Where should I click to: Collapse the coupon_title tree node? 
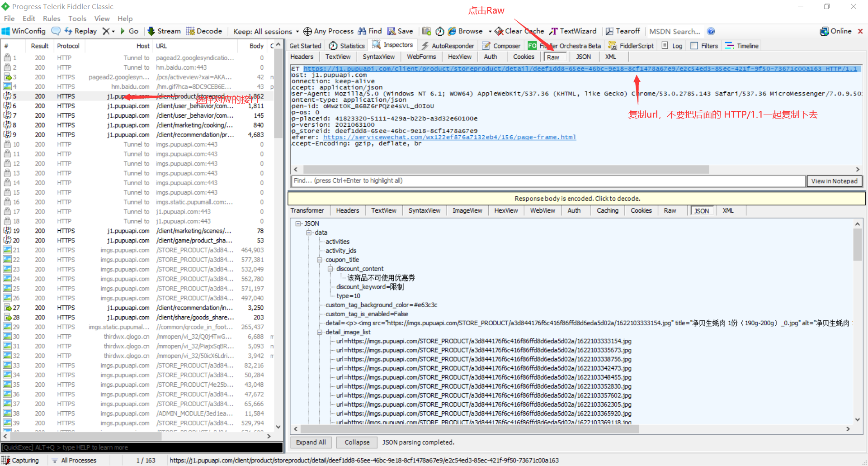click(x=320, y=260)
